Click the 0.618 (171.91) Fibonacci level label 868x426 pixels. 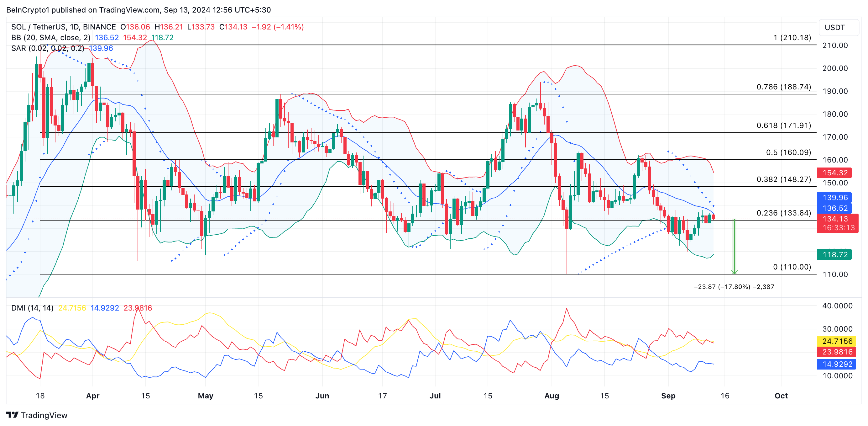point(783,125)
